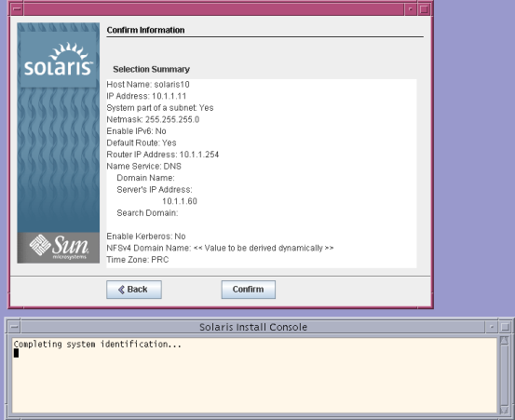Click the console scrollbar up arrow
Viewport: 515px width, 420px height.
tap(504, 341)
